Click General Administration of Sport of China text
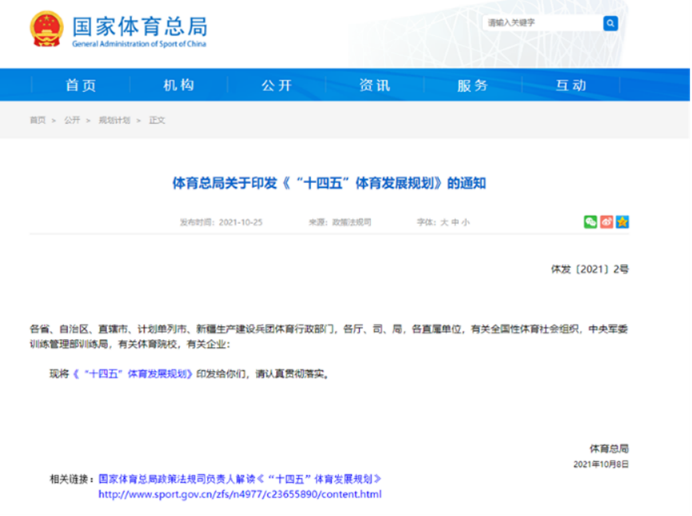 [139, 44]
